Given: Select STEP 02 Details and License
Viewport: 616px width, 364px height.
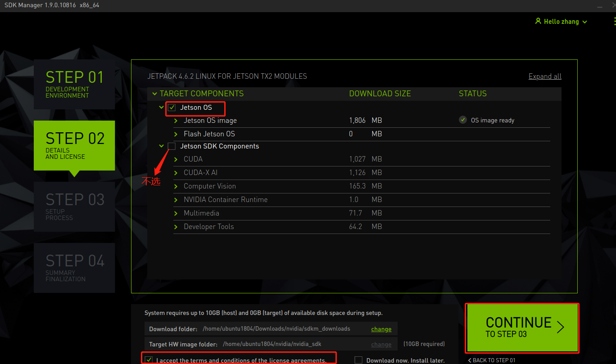Looking at the screenshot, I should 74,145.
